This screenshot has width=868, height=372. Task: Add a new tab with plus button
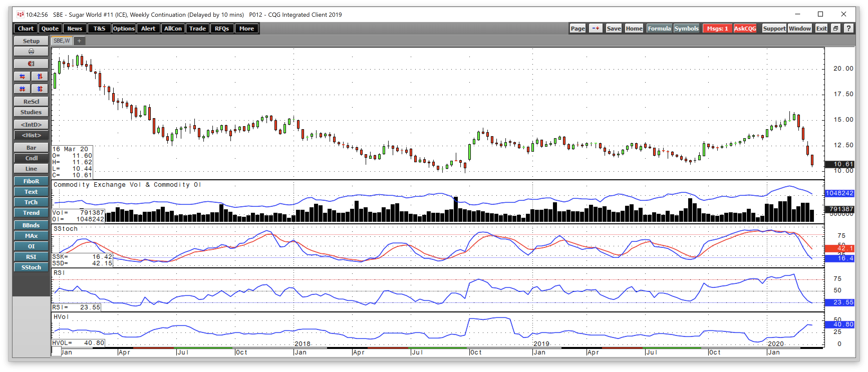click(79, 41)
